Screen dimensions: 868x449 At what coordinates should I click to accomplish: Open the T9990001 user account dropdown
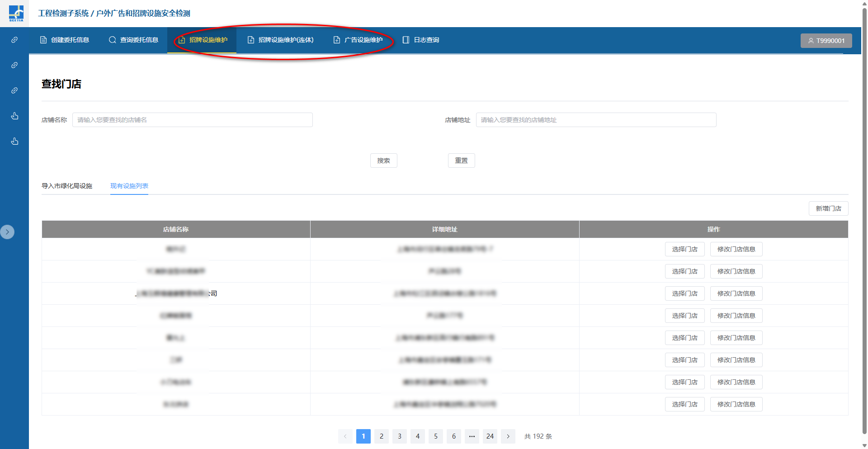[826, 41]
